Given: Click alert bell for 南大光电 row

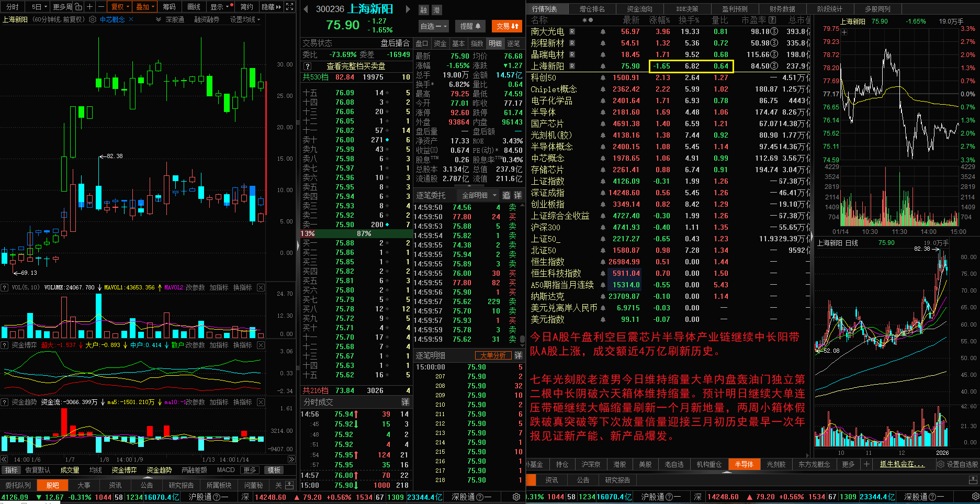Looking at the screenshot, I should click(603, 31).
